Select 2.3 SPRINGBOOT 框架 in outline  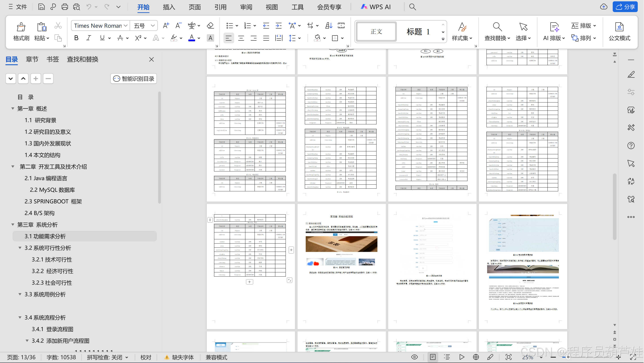tap(53, 201)
